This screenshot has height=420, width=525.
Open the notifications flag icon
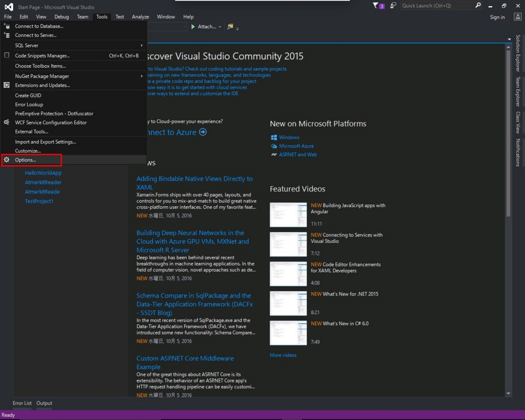click(376, 6)
